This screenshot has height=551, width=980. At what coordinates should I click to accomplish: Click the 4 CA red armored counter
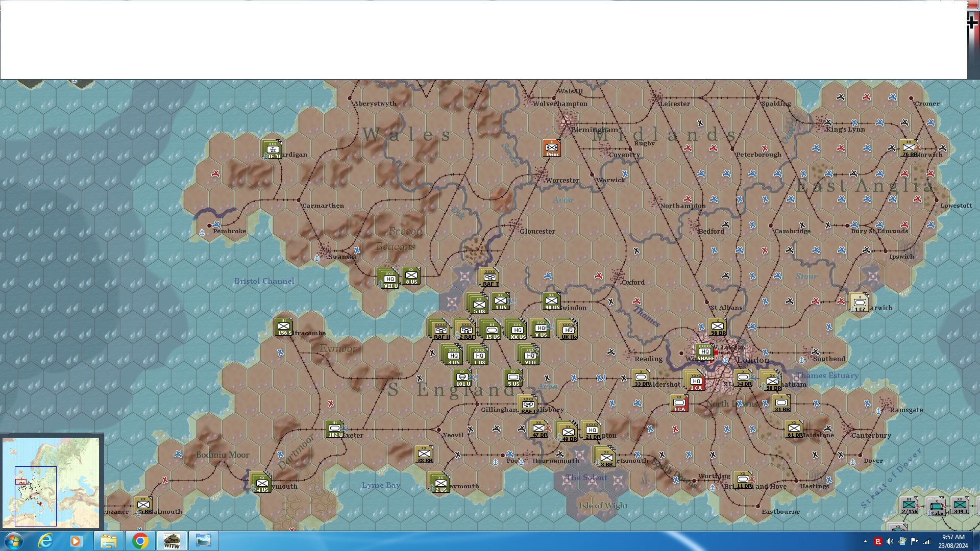[x=679, y=404]
